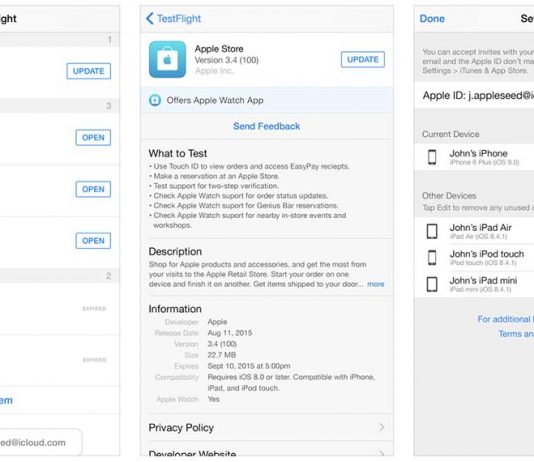The height and width of the screenshot is (462, 534).
Task: Tap TestFlight back label
Action: 179,18
